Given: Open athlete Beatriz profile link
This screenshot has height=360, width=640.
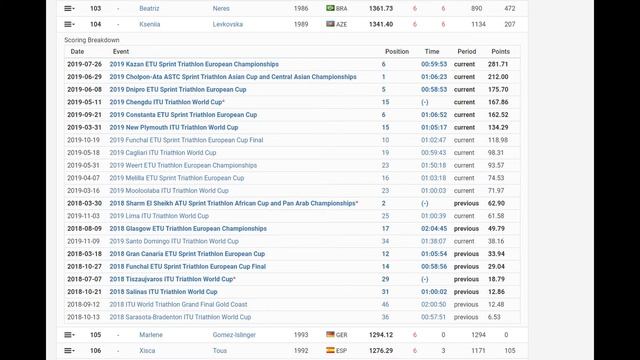Looking at the screenshot, I should pyautogui.click(x=149, y=9).
